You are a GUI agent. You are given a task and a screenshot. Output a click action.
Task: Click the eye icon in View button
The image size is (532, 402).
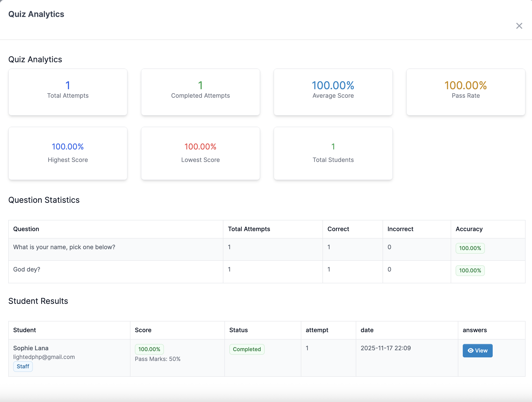[470, 350]
